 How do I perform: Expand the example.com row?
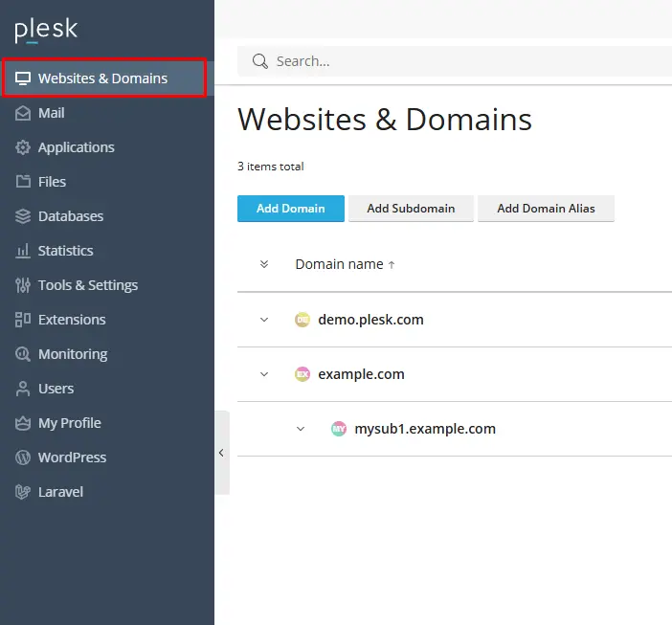tap(264, 374)
